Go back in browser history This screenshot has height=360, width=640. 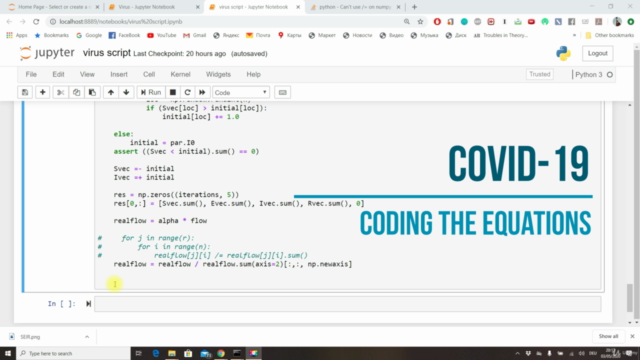pos(9,22)
